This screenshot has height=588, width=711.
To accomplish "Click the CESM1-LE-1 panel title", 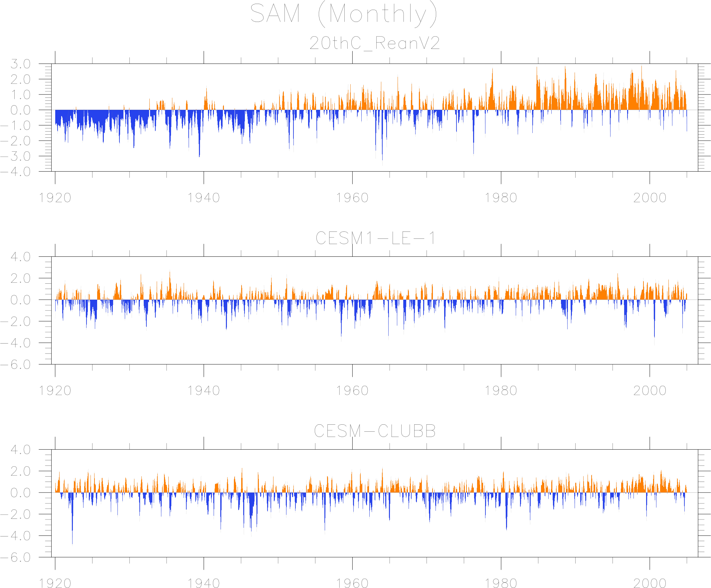I will 374,238.
